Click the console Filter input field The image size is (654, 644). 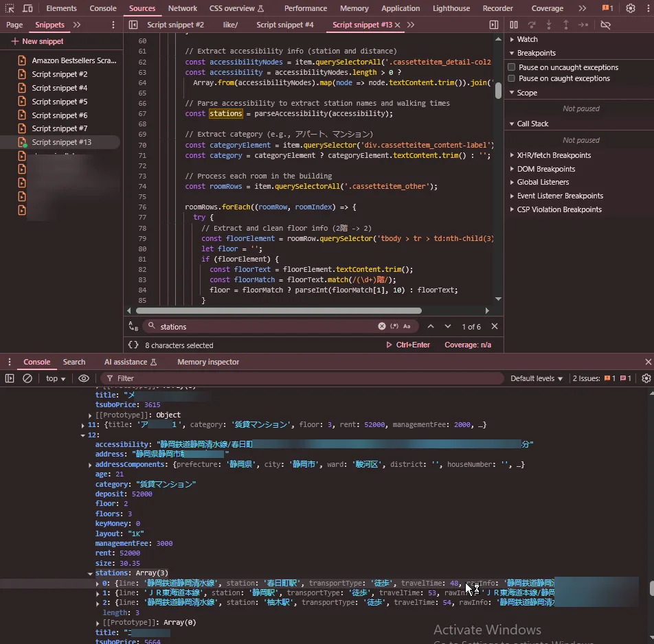(302, 378)
